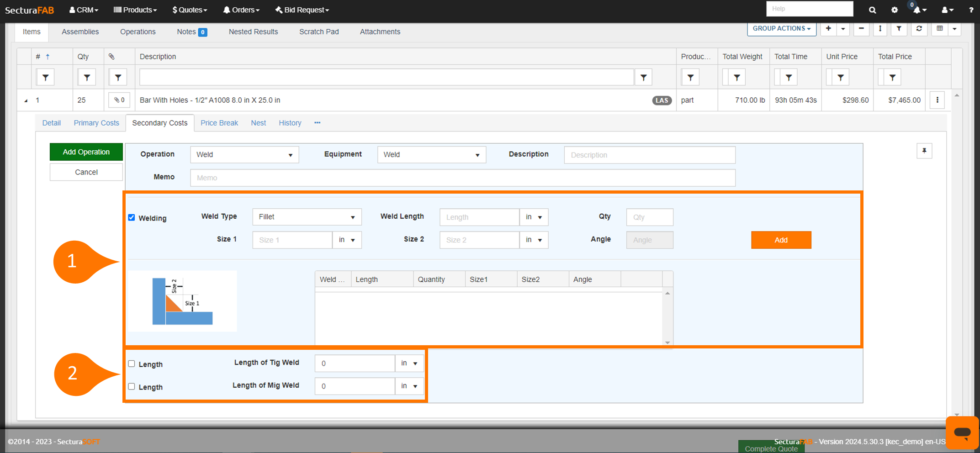Click the magnifier search icon in header
Image resolution: width=980 pixels, height=453 pixels.
click(x=872, y=10)
